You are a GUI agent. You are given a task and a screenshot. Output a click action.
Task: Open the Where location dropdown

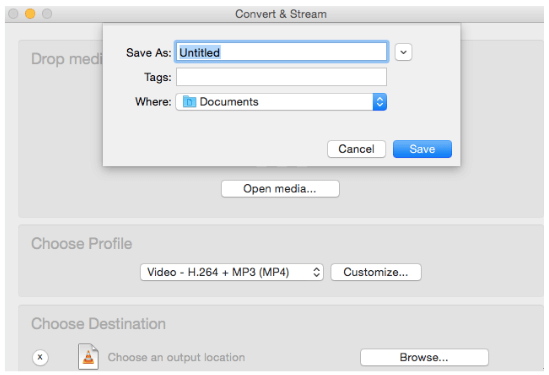point(281,102)
